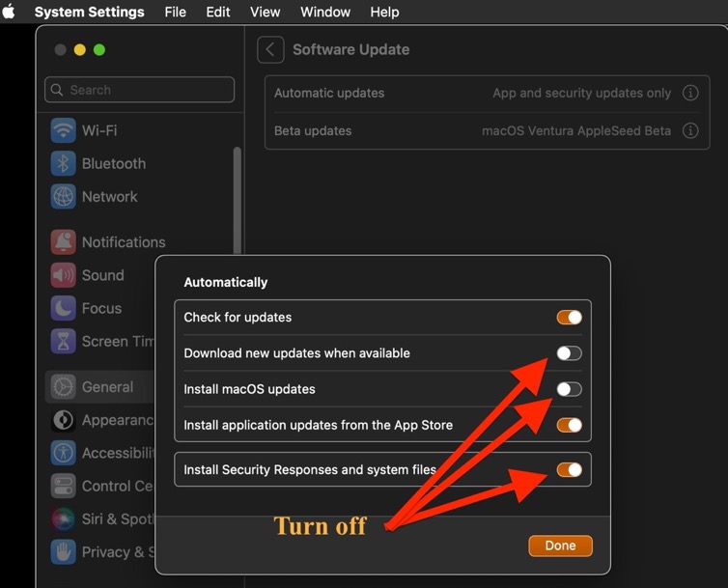The height and width of the screenshot is (588, 728).
Task: Click the Done button
Action: (560, 546)
